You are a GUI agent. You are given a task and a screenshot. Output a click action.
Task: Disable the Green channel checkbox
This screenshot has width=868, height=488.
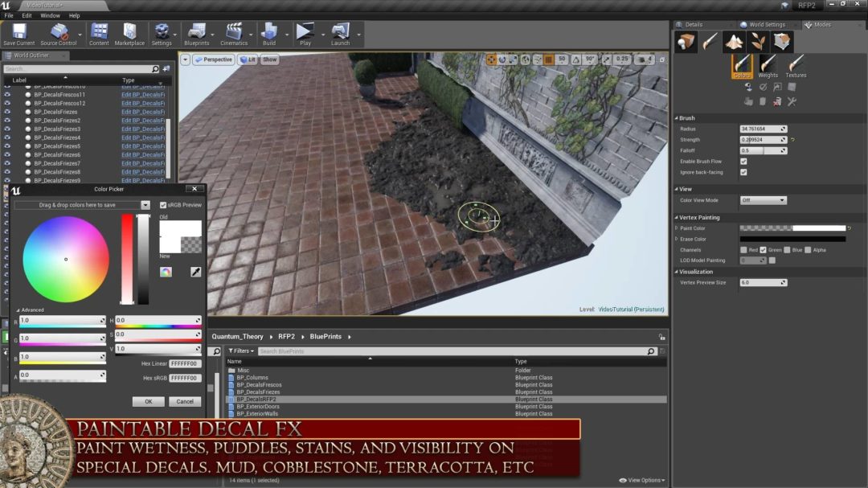(763, 250)
